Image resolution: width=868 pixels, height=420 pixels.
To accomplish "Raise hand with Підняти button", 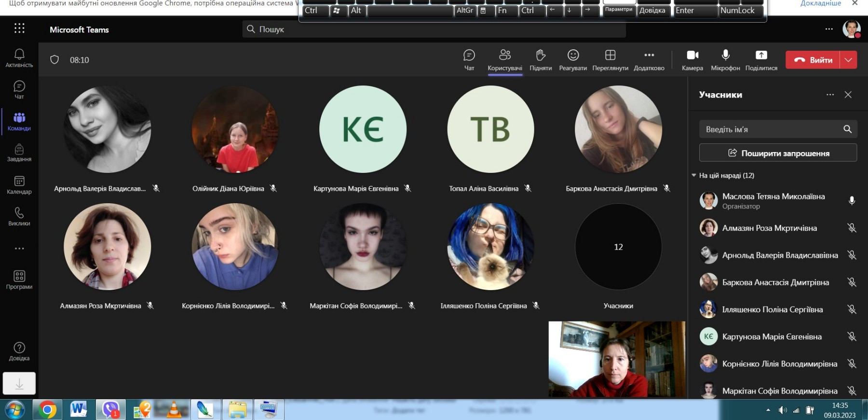I will point(541,60).
